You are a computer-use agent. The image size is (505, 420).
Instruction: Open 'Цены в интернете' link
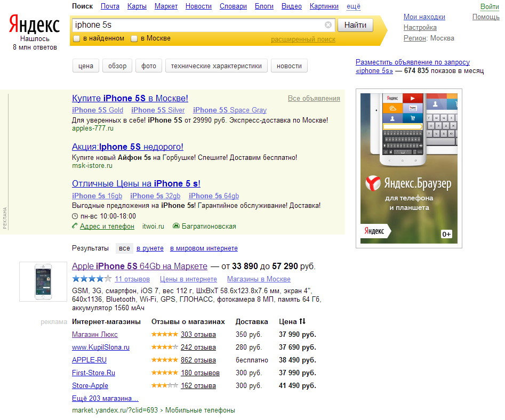[188, 279]
